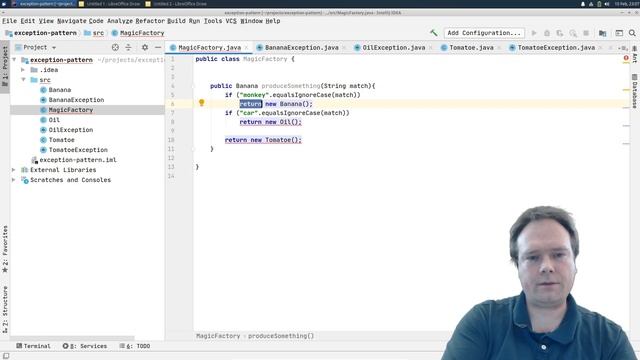Collapse the exception-pattern root node

click(14, 60)
